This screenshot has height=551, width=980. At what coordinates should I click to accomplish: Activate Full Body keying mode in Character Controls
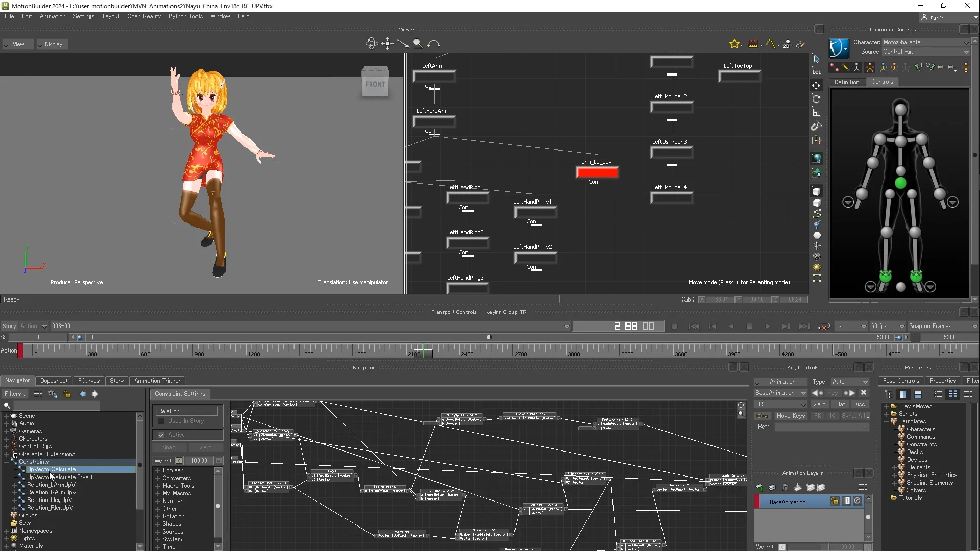pos(870,67)
